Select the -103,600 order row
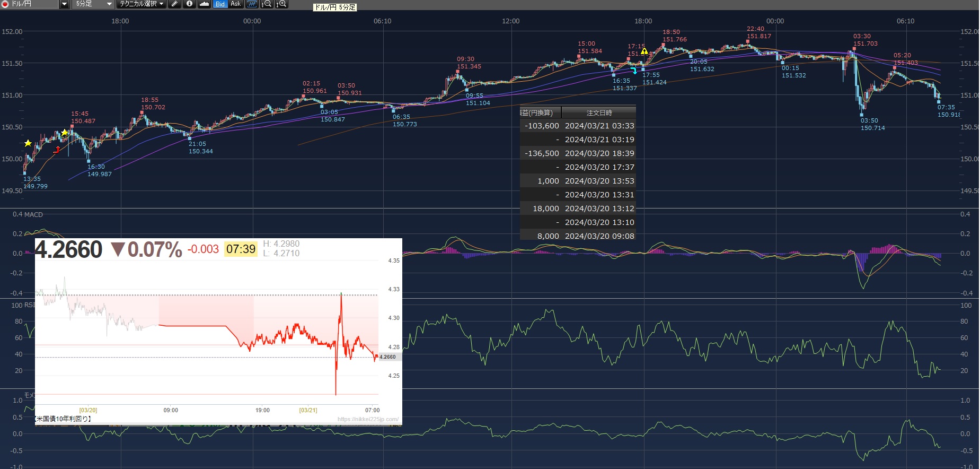980x469 pixels. [578, 126]
